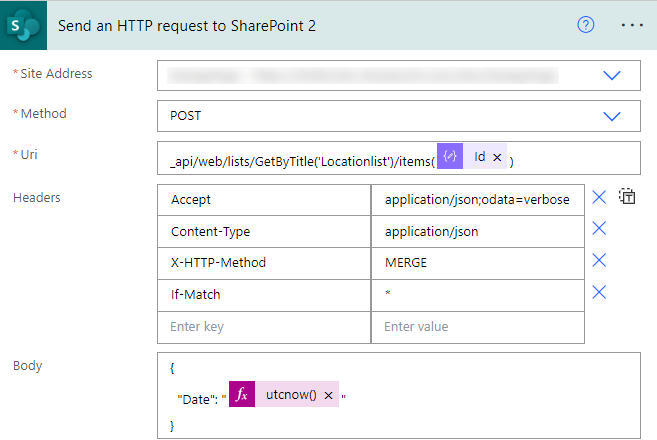Click the action title Send an HTTP request
This screenshot has height=440, width=657.
(x=187, y=25)
